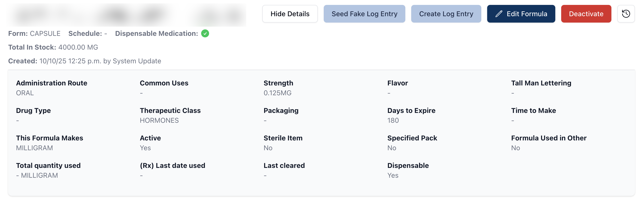Hide Details of the formula
The image size is (644, 203).
pos(290,14)
